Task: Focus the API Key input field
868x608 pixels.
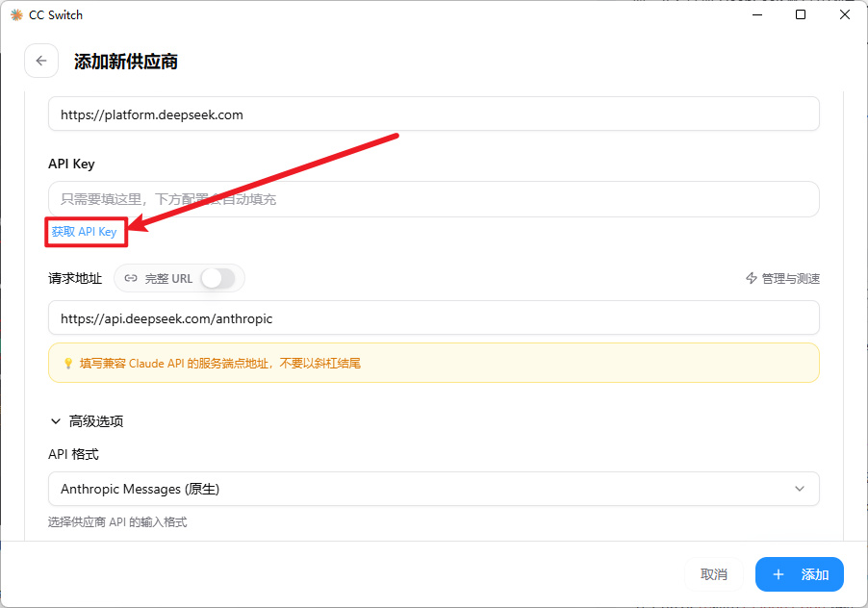Action: click(433, 199)
